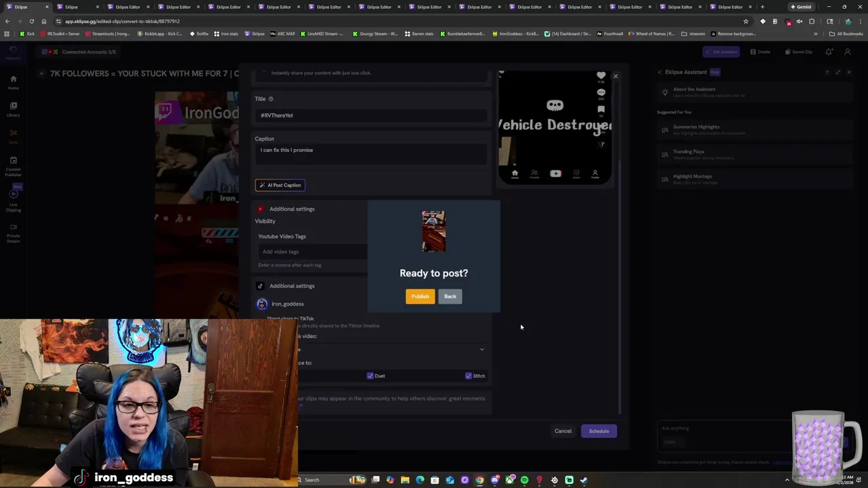Open Content Publisher in the sidebar
Image resolution: width=868 pixels, height=488 pixels.
pyautogui.click(x=13, y=166)
